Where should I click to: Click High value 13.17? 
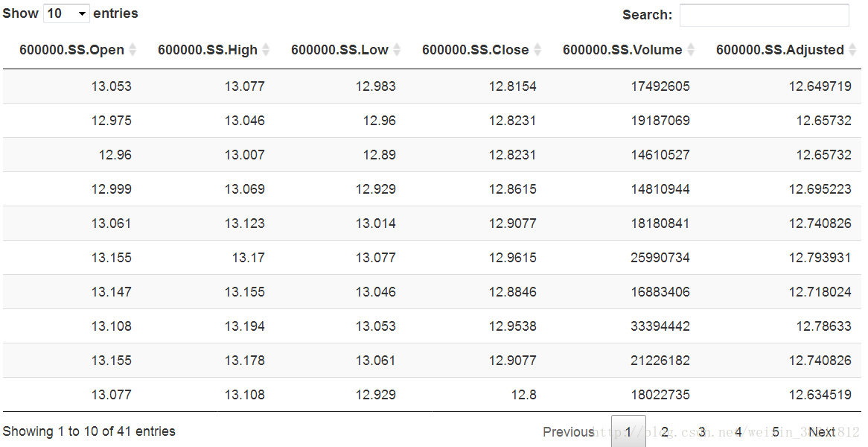(x=248, y=258)
